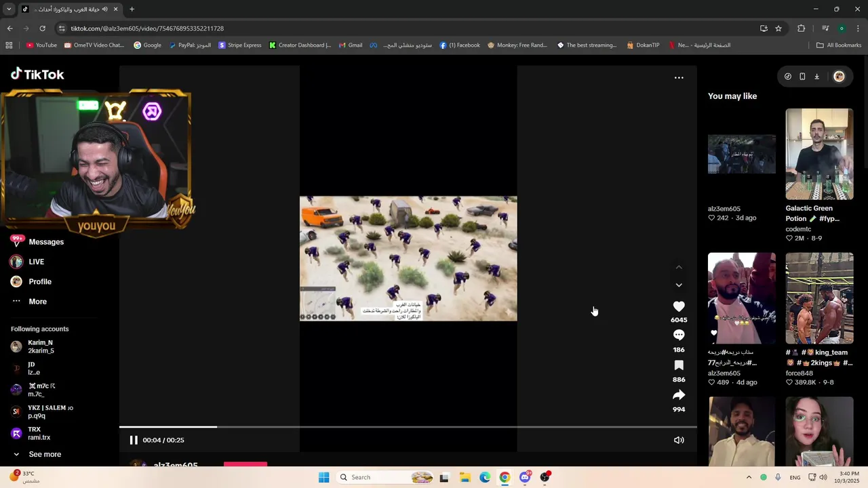
Task: Bookmark this page with the star icon
Action: [778, 28]
